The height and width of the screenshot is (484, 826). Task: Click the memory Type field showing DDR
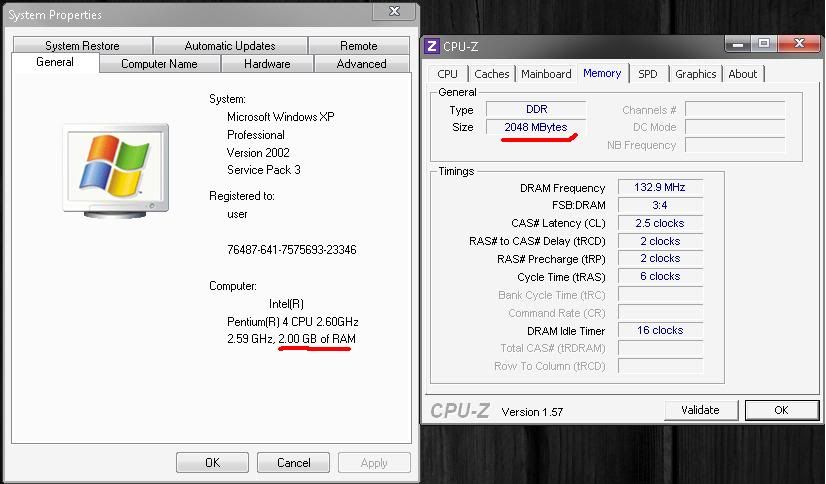point(536,109)
